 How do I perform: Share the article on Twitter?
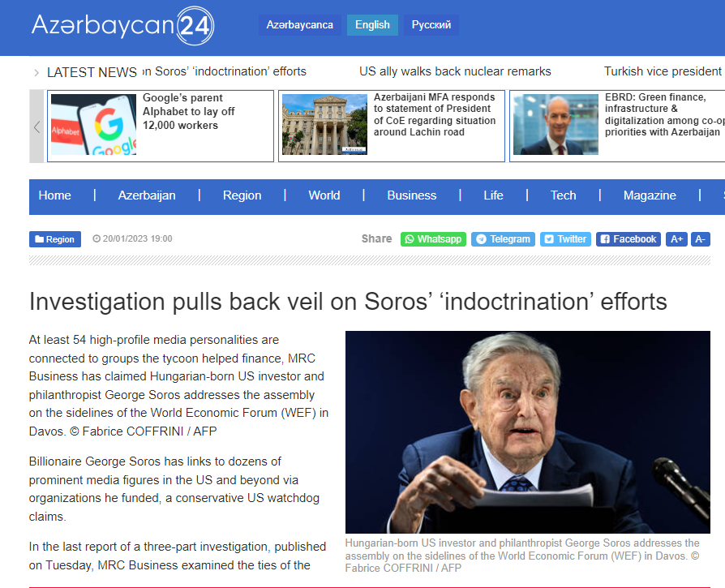(565, 239)
